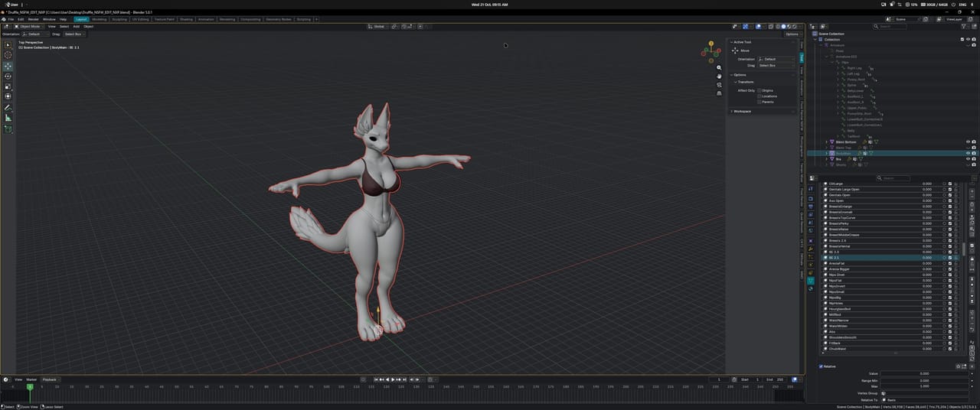
Task: Start timeline animation playback
Action: (x=392, y=379)
